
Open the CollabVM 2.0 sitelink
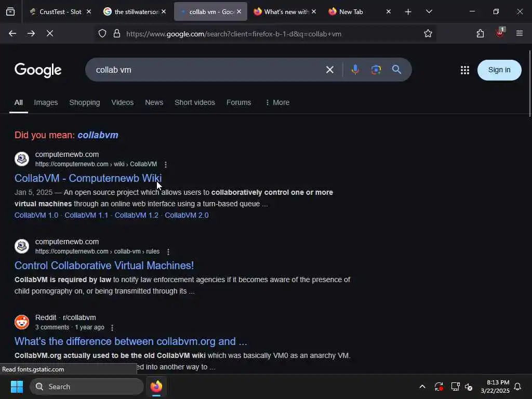coord(187,216)
